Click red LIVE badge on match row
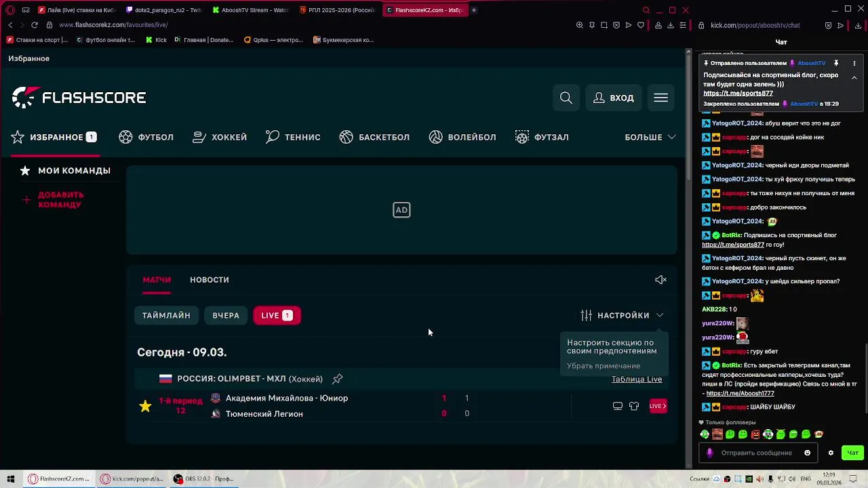Screen dimensions: 868x488 [658, 406]
